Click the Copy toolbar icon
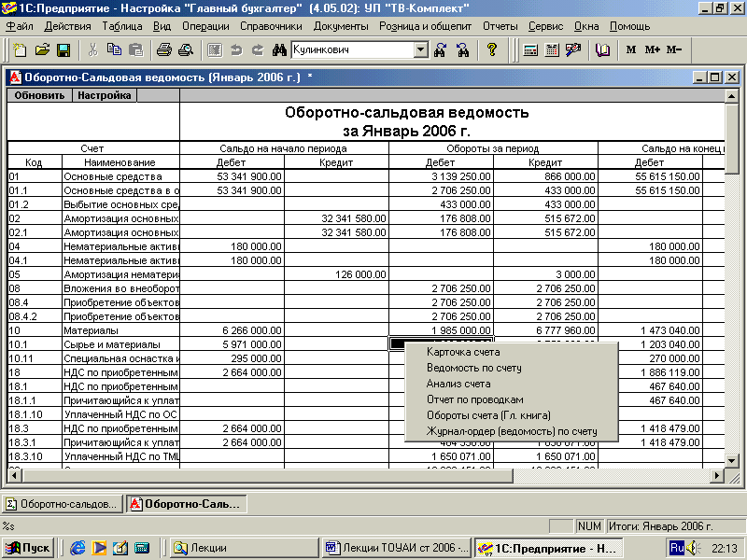Screen dimensions: 747x560 114,49
